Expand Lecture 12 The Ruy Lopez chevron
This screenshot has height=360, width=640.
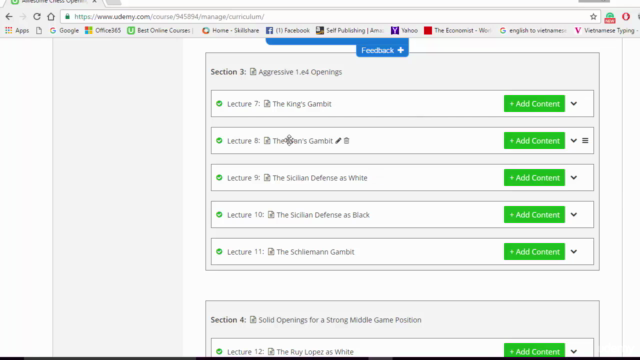point(573,351)
